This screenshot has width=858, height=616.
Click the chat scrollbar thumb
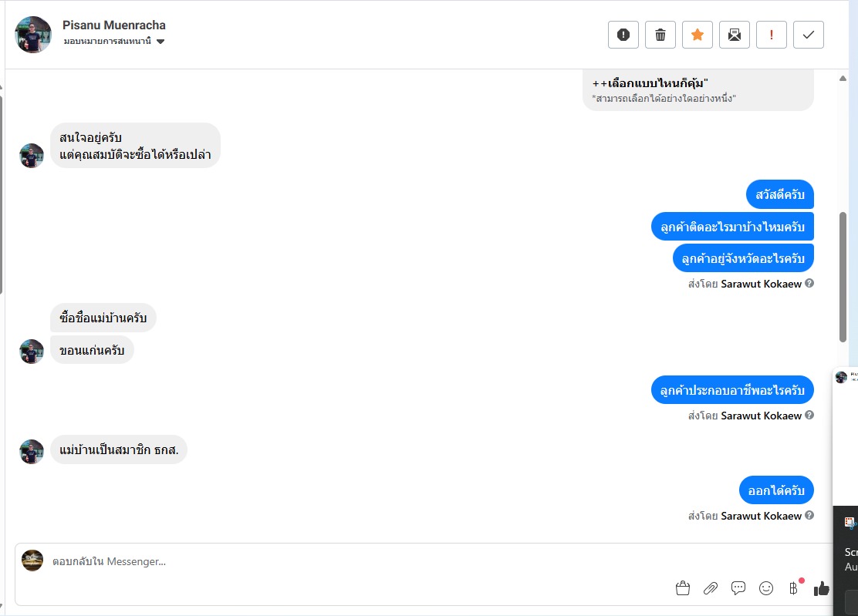pyautogui.click(x=843, y=276)
